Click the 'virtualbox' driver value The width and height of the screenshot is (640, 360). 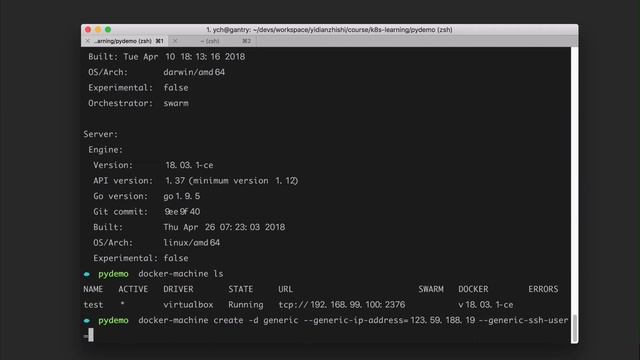click(x=188, y=305)
